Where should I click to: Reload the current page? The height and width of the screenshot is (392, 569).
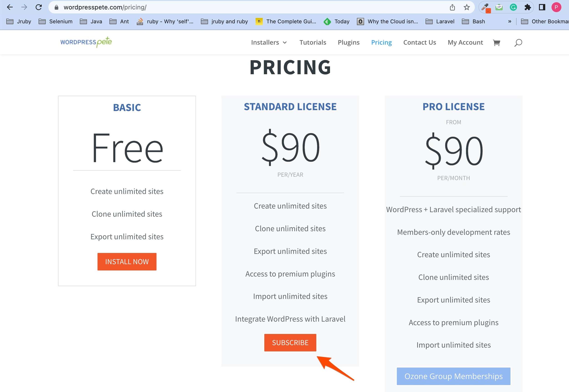click(x=38, y=7)
